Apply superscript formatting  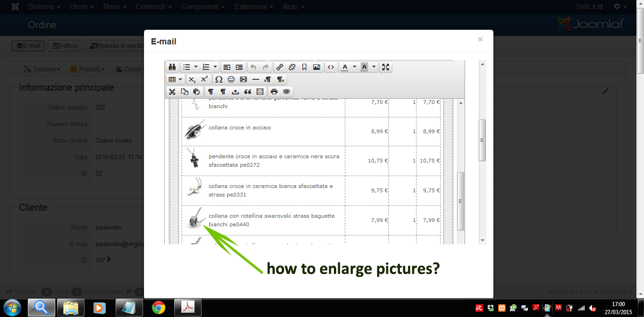click(x=204, y=79)
